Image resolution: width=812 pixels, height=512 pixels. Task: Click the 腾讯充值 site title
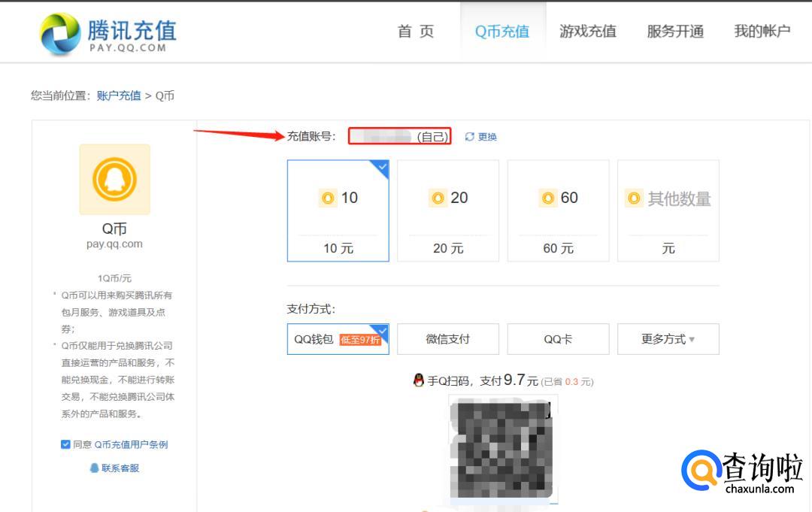click(132, 31)
